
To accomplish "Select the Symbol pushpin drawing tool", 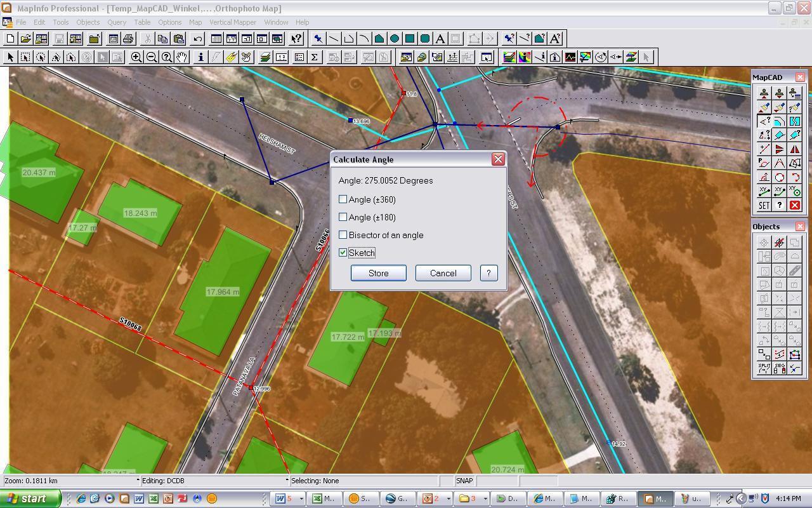I will [318, 39].
